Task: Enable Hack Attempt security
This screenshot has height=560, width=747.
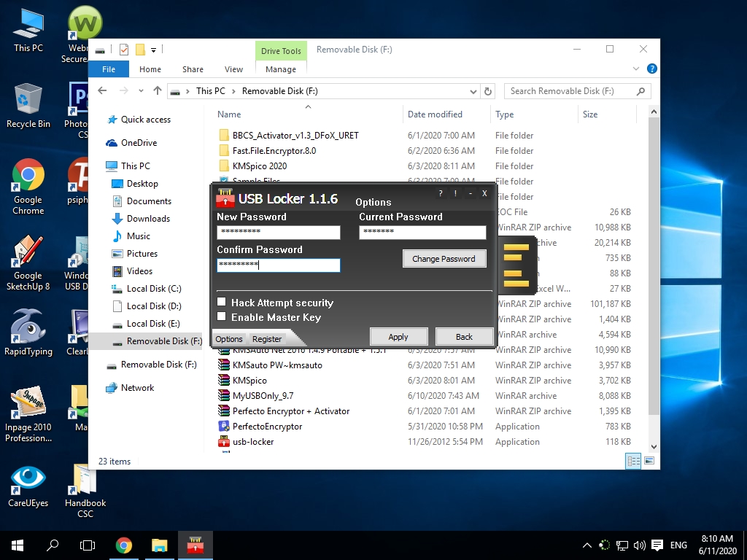Action: click(220, 303)
